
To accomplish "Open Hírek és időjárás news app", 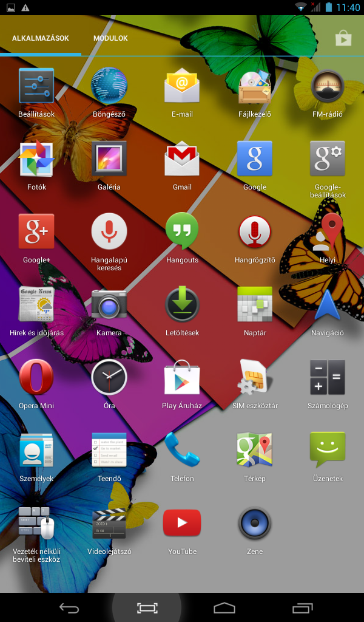I will pyautogui.click(x=36, y=304).
